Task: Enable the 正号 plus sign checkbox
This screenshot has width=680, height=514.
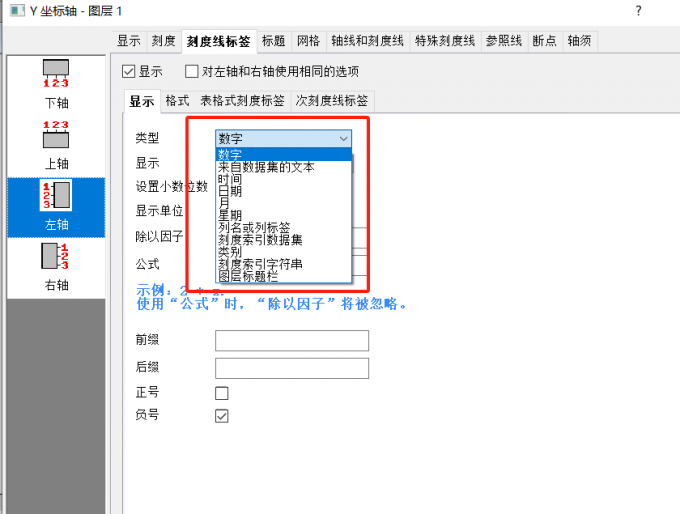Action: (x=222, y=393)
